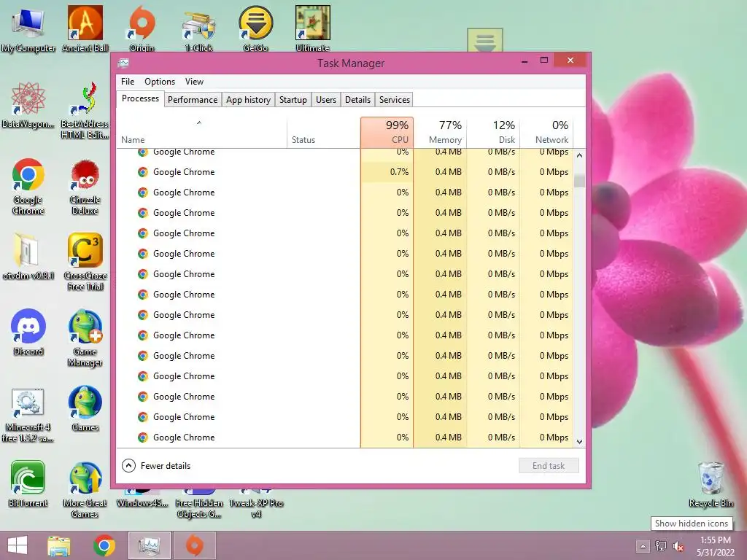
Task: Open My Computer desktop icon
Action: pos(28,29)
